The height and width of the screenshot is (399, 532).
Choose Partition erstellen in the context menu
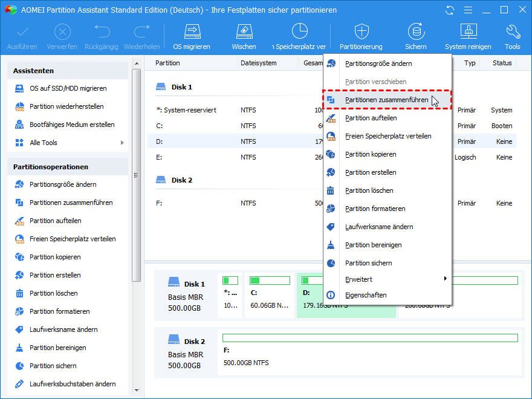[x=387, y=172]
